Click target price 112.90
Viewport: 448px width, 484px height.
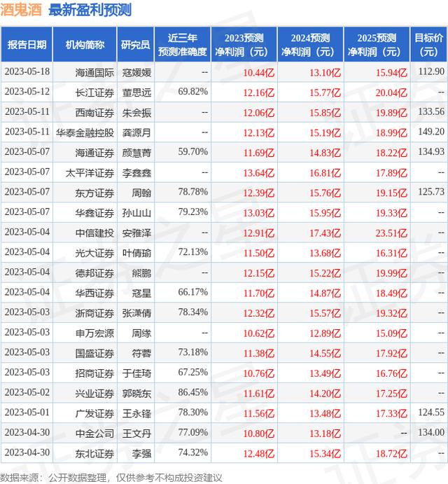(x=431, y=71)
